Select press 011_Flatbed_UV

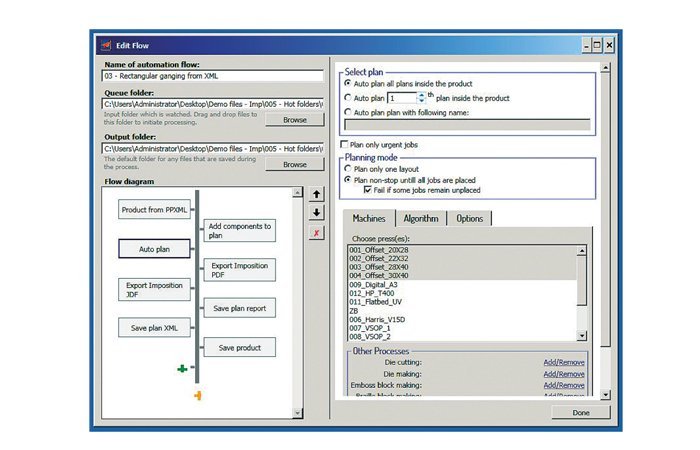462,302
